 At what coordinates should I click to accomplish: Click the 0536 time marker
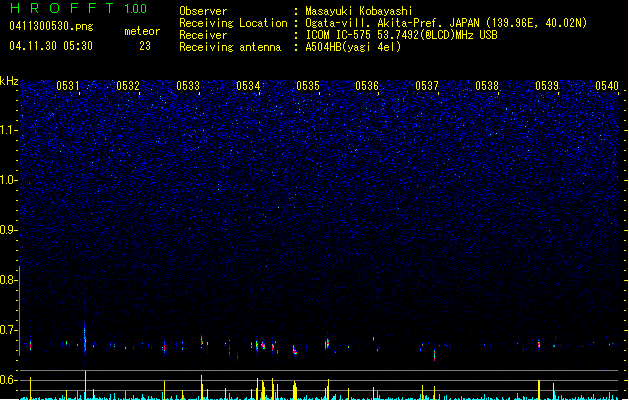(367, 86)
